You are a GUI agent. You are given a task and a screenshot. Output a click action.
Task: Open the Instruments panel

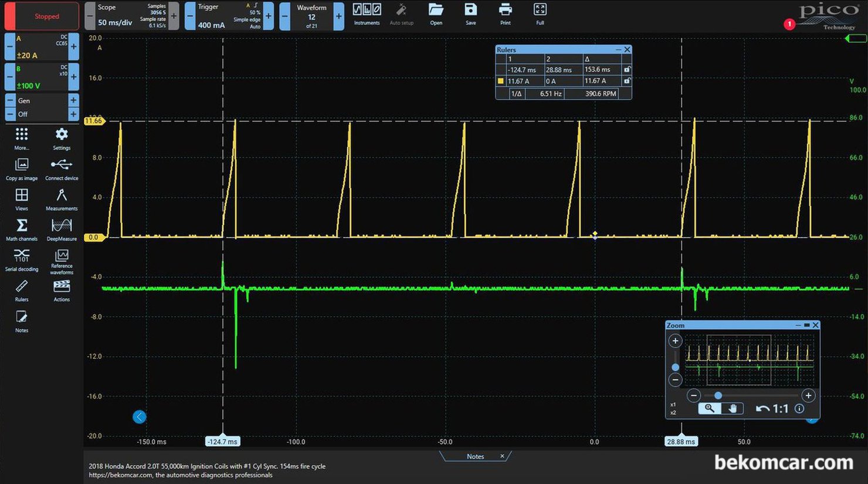[x=367, y=14]
